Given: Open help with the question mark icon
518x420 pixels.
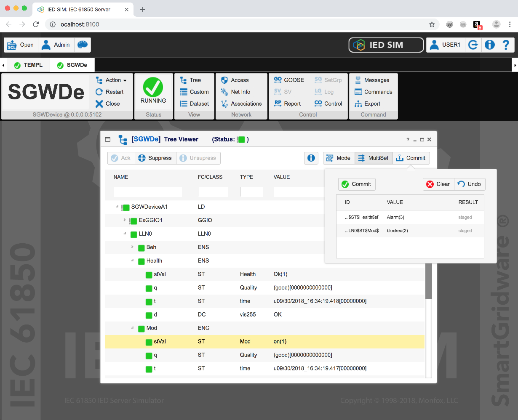Looking at the screenshot, I should (506, 45).
